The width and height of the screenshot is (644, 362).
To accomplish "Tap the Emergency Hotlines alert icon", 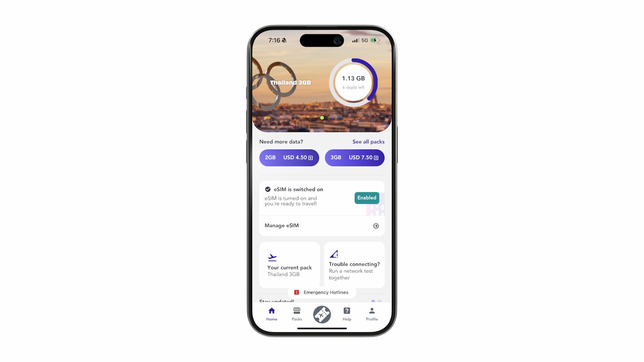I will pyautogui.click(x=297, y=292).
